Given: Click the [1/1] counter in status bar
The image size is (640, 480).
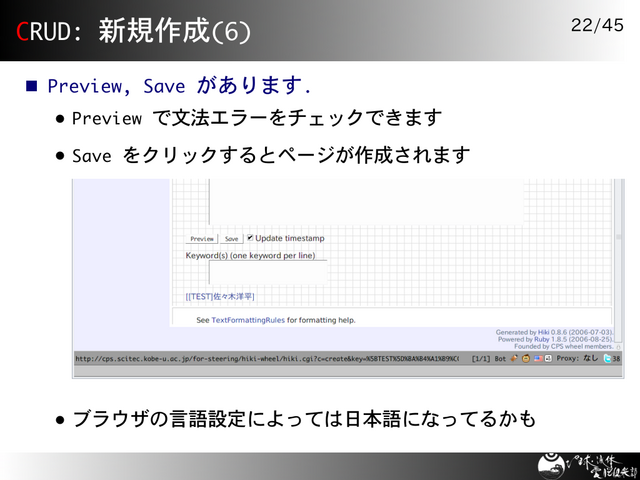Looking at the screenshot, I should click(x=480, y=358).
